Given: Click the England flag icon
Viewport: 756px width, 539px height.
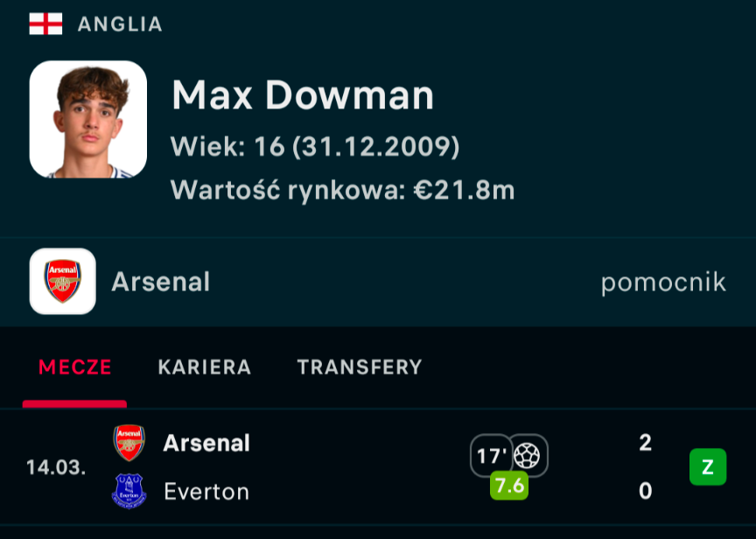Looking at the screenshot, I should click(45, 24).
